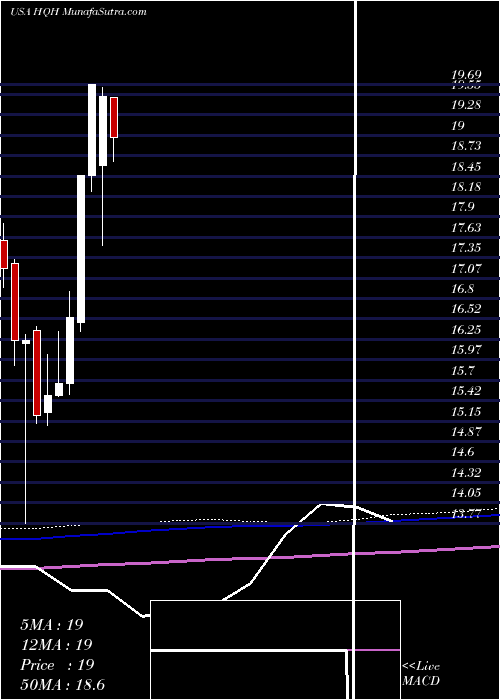The image size is (500, 700).
Task: Click the 18.45 price axis label
Action: coord(466,167)
